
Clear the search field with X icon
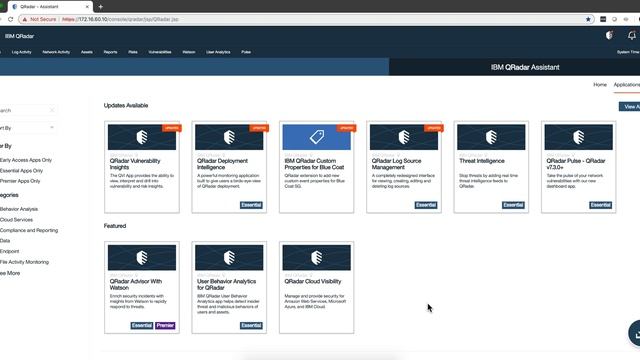tap(52, 110)
